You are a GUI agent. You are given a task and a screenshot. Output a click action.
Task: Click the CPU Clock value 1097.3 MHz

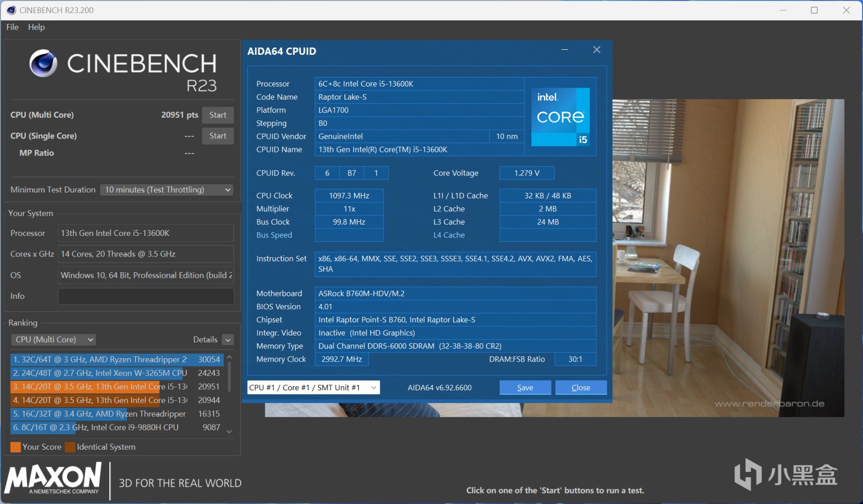click(349, 196)
